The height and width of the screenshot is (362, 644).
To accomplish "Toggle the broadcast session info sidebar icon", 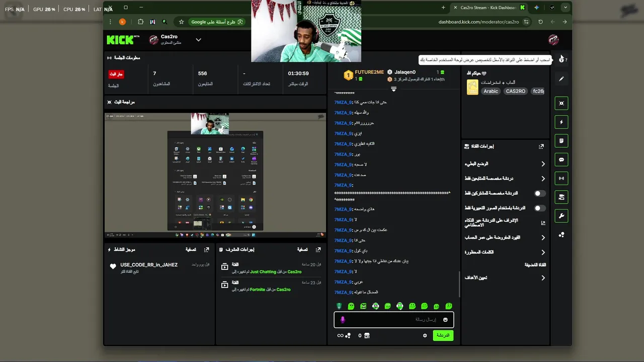I will coord(561,178).
